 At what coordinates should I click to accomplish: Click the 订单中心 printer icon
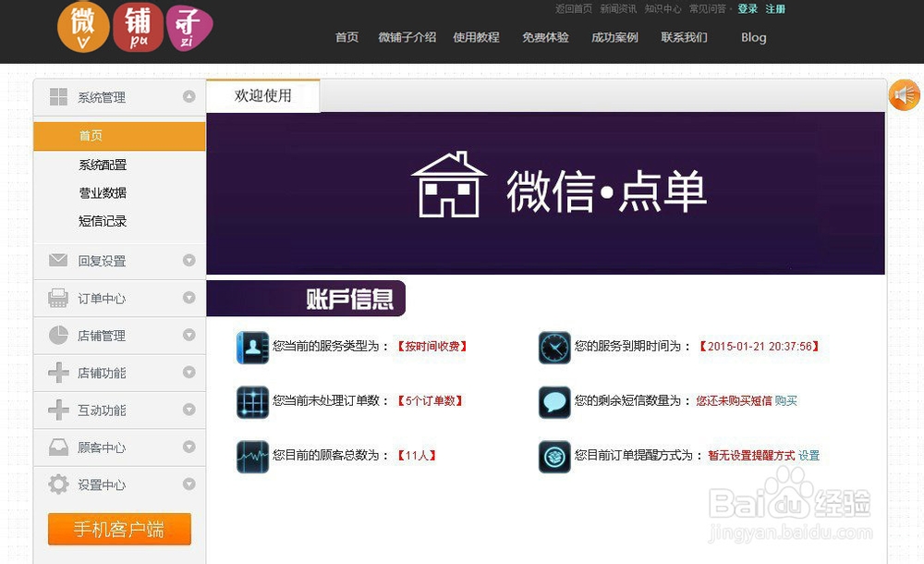pyautogui.click(x=58, y=298)
